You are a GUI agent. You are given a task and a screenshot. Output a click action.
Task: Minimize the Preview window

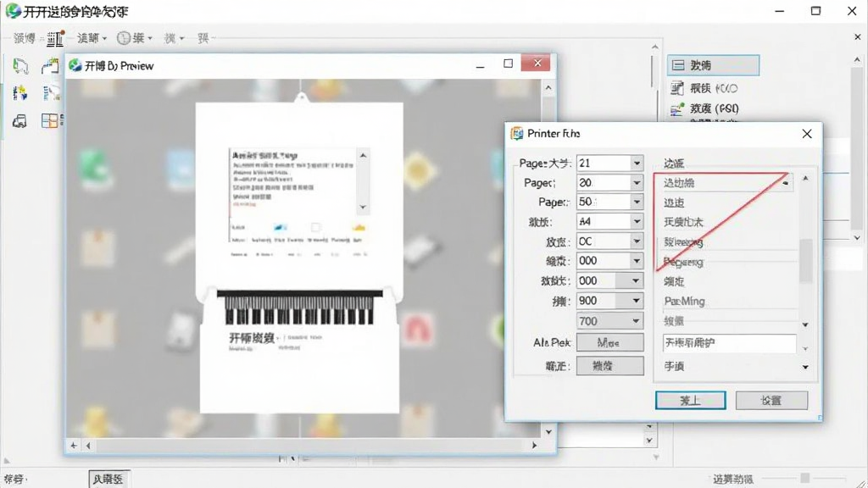pos(481,65)
